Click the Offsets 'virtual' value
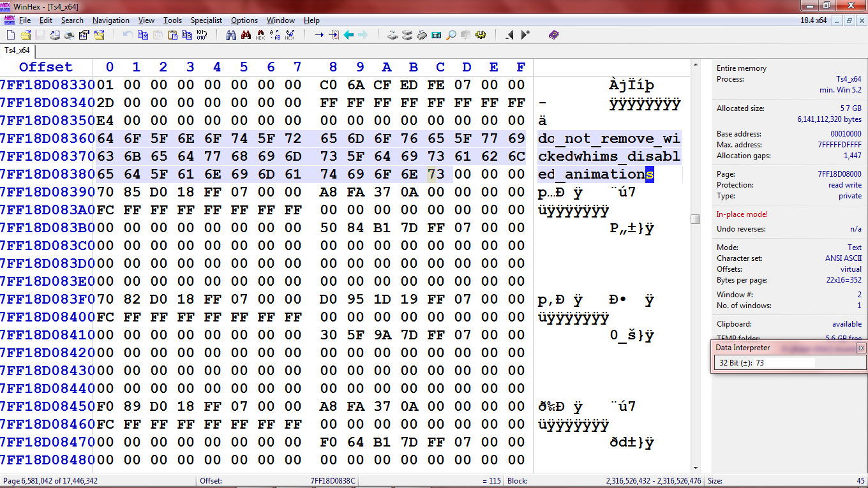The height and width of the screenshot is (488, 868). coord(851,269)
